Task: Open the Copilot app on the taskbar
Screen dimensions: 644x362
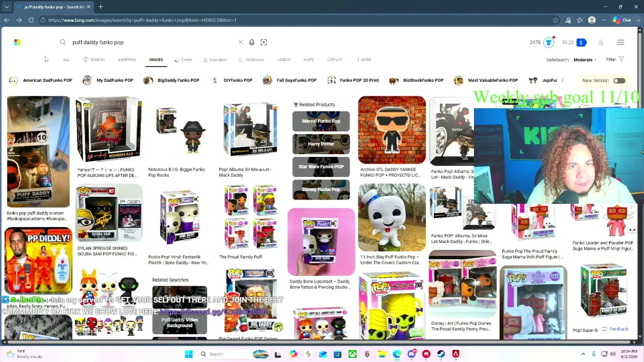Action: [x=293, y=354]
